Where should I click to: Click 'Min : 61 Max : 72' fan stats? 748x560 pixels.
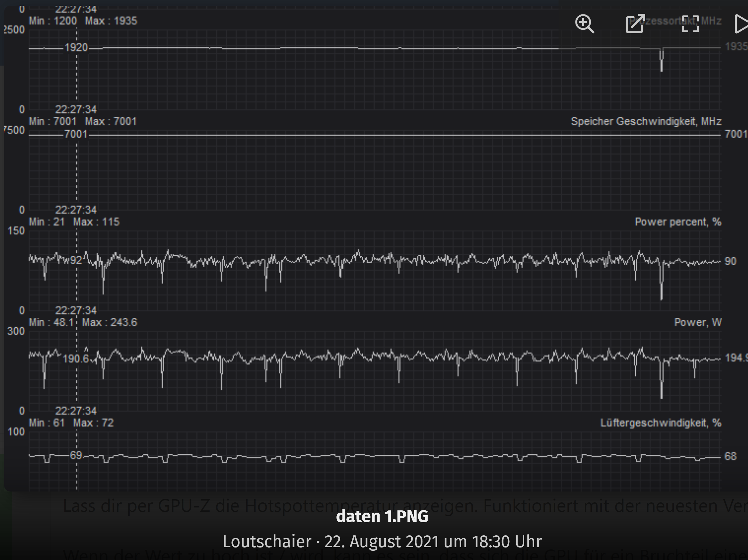click(71, 423)
